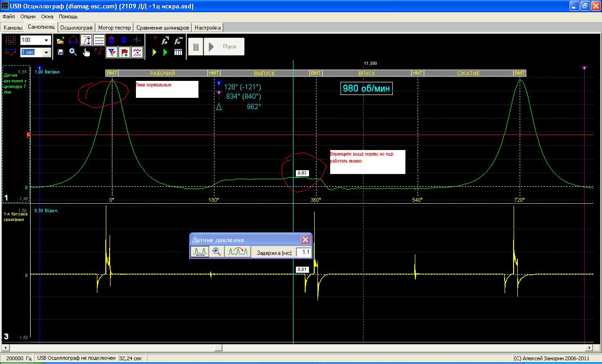Toggle the horizontal ruler lines button

pyautogui.click(x=99, y=40)
